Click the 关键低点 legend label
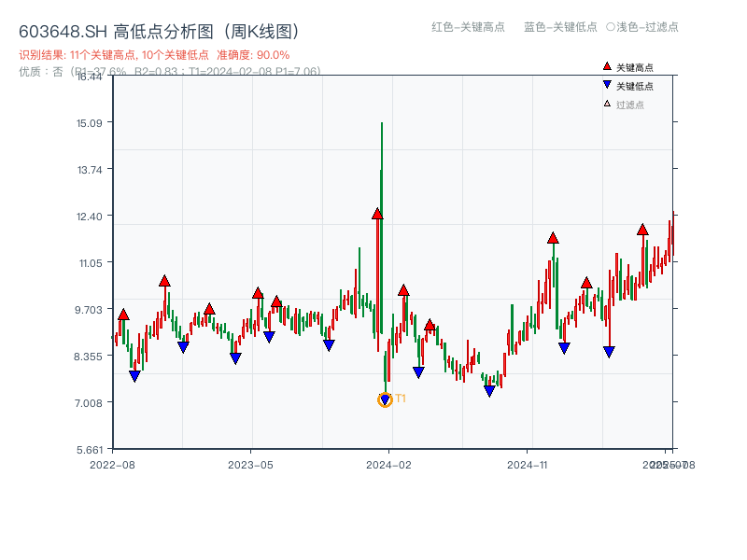This screenshot has height=560, width=747. pos(635,86)
